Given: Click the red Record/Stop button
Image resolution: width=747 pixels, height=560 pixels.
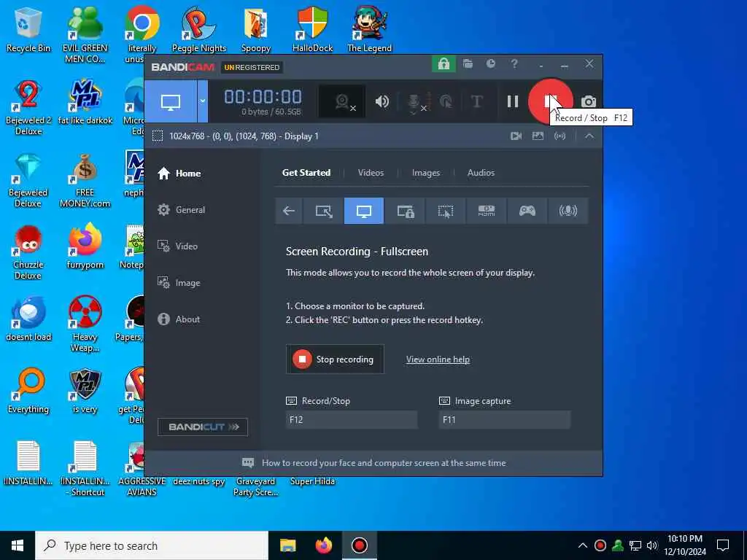Looking at the screenshot, I should [x=551, y=101].
